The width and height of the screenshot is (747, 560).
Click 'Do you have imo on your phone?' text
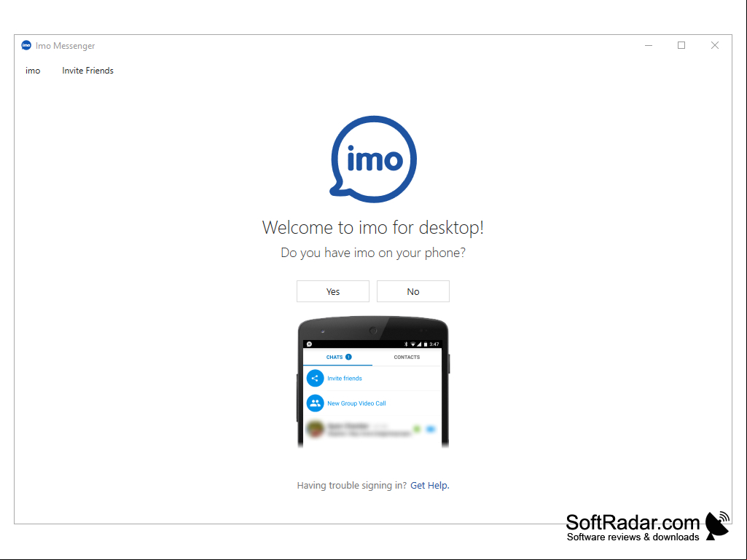373,253
